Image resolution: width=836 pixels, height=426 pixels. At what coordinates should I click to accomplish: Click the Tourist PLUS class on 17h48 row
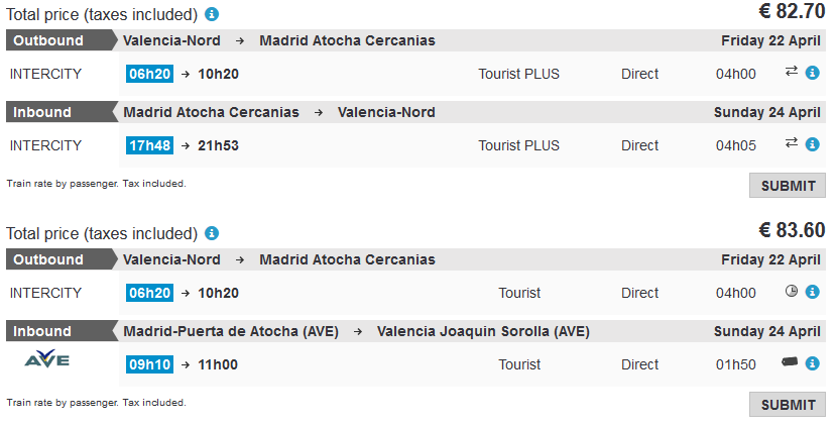pos(518,146)
